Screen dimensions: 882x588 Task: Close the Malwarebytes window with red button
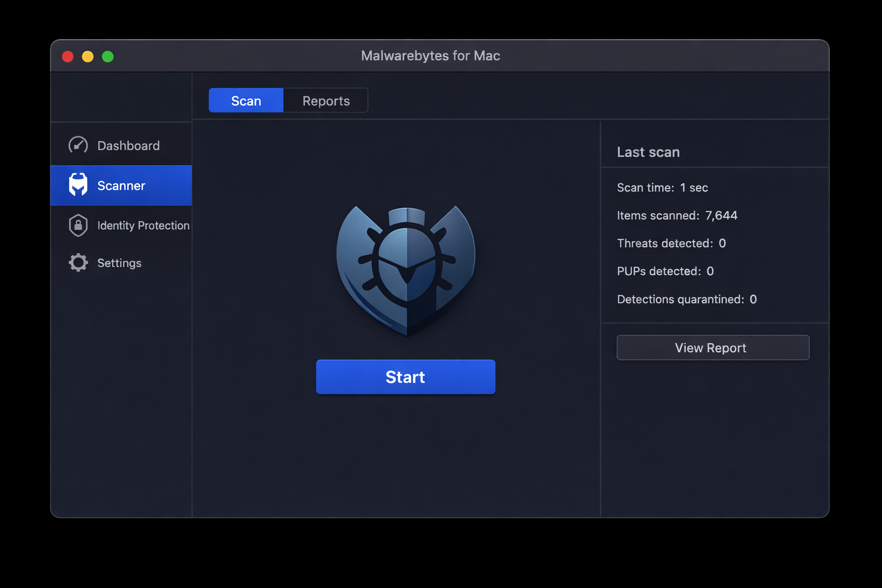(68, 56)
